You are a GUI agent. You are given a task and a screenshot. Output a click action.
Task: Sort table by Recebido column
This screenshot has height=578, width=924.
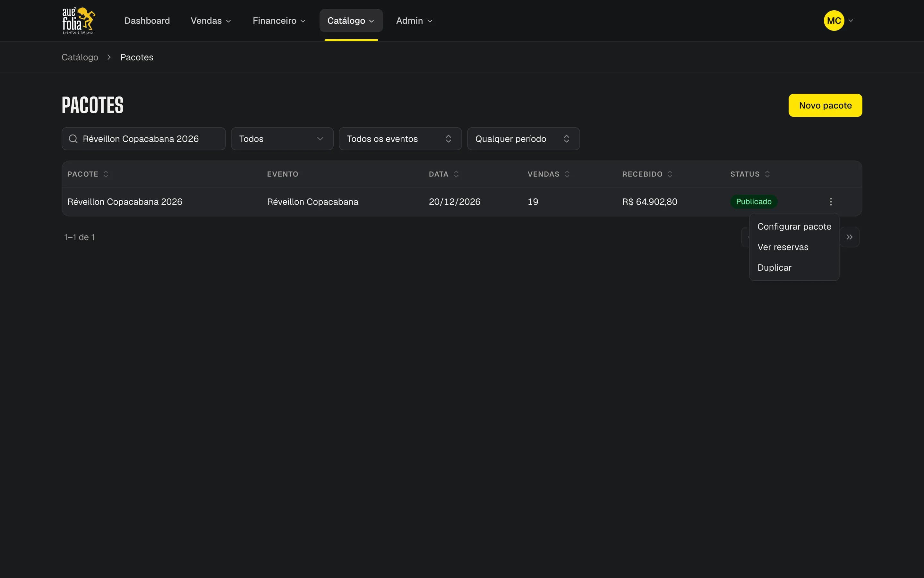tap(647, 174)
